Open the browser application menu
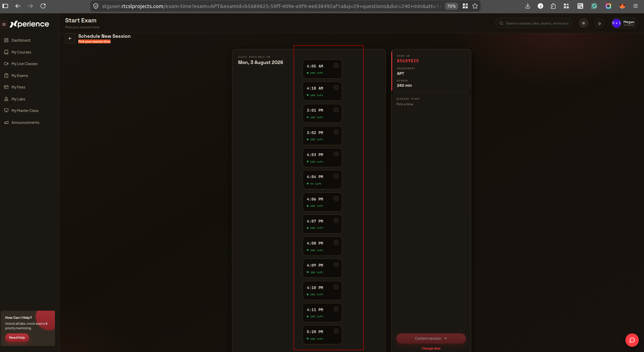Viewport: 644px width, 352px height. tap(636, 6)
